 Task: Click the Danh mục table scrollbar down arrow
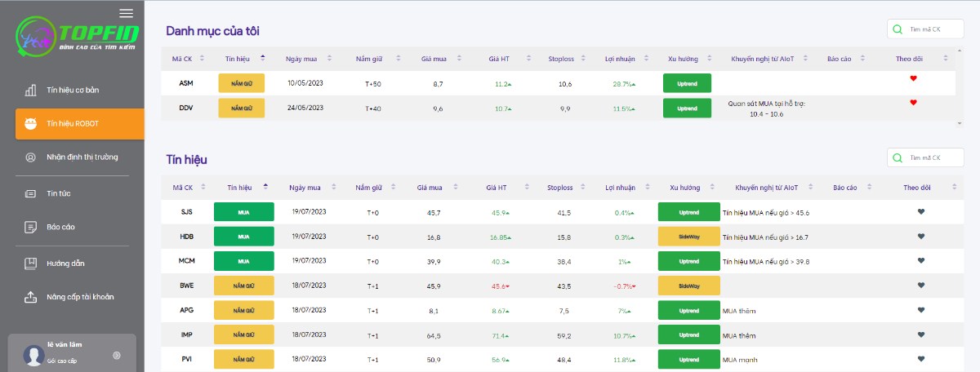959,122
